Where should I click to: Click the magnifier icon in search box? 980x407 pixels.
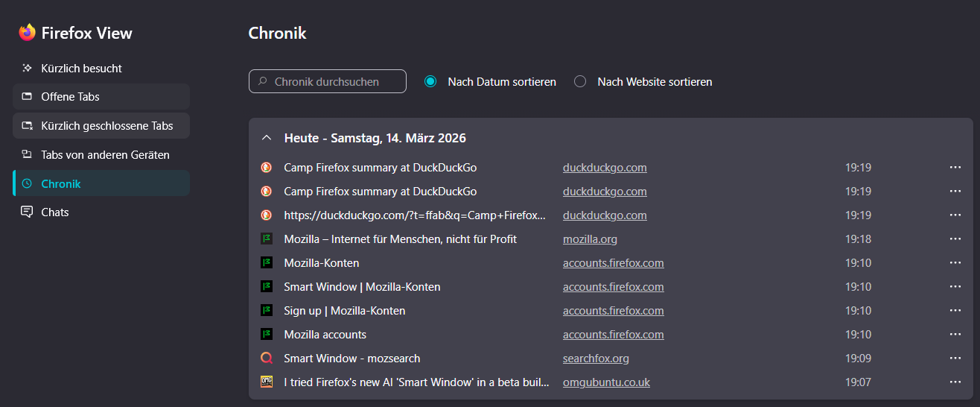point(262,82)
